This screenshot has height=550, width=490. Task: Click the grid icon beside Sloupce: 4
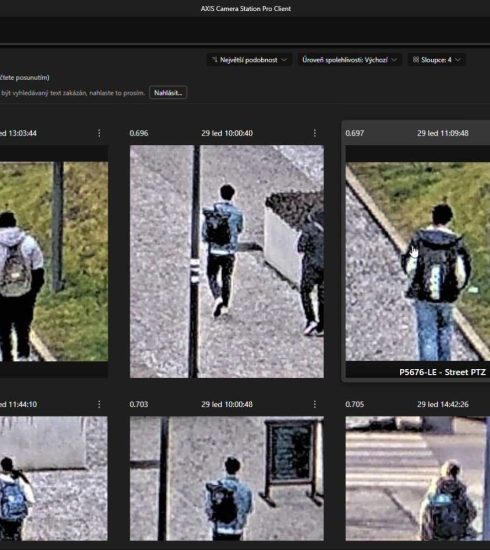tap(416, 60)
